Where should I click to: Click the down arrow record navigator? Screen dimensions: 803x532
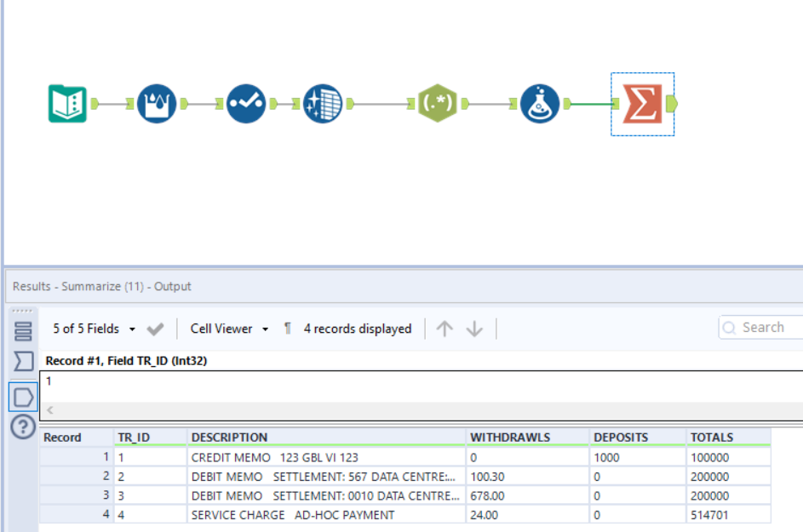point(474,327)
